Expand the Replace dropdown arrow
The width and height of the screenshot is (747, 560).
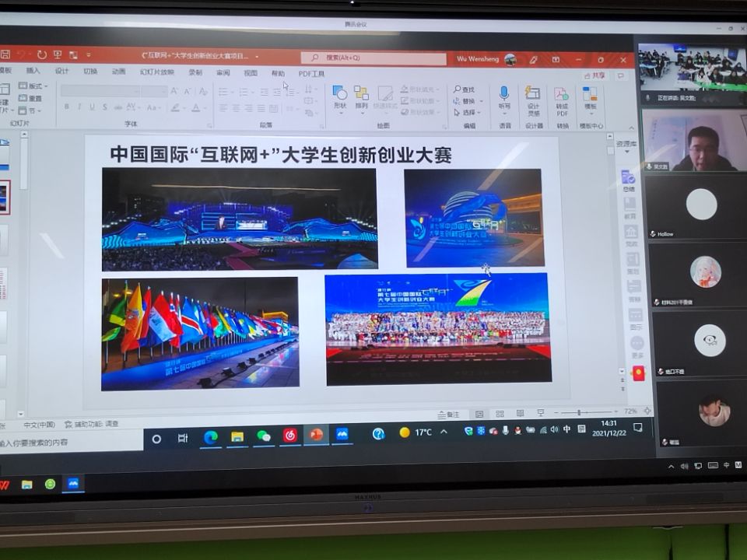(481, 101)
